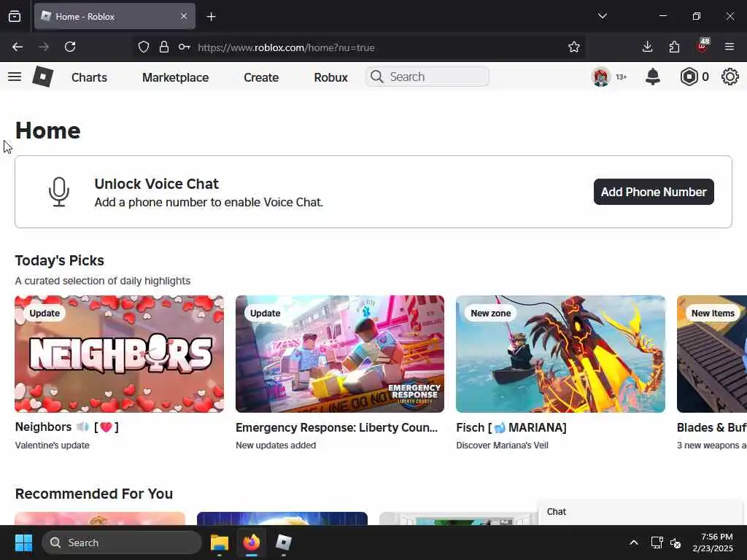Expand the Chat panel
This screenshot has height=560, width=747.
pos(640,512)
